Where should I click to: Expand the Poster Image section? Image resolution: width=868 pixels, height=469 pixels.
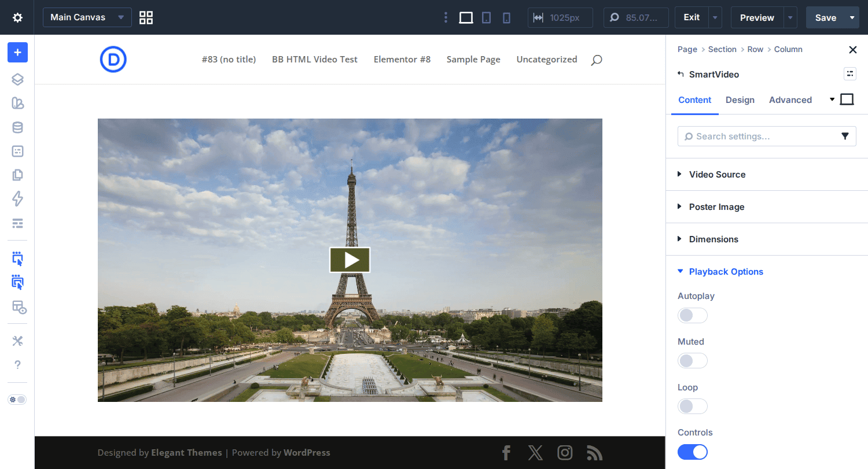coord(716,206)
